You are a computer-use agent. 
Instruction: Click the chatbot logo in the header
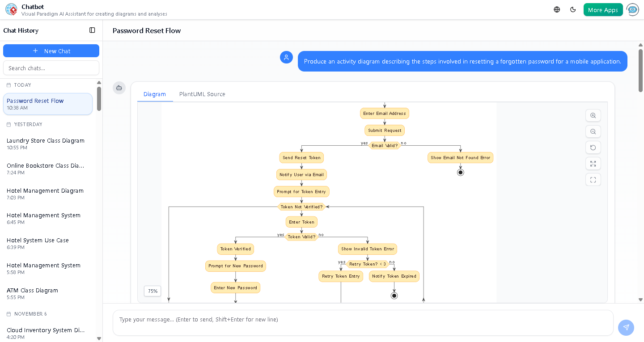[11, 9]
